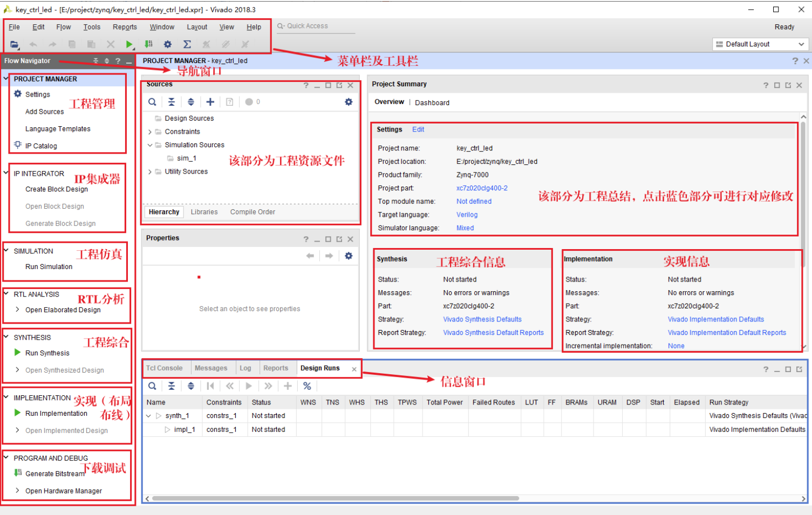Open the Default Layout dropdown
This screenshot has height=515, width=812.
760,44
